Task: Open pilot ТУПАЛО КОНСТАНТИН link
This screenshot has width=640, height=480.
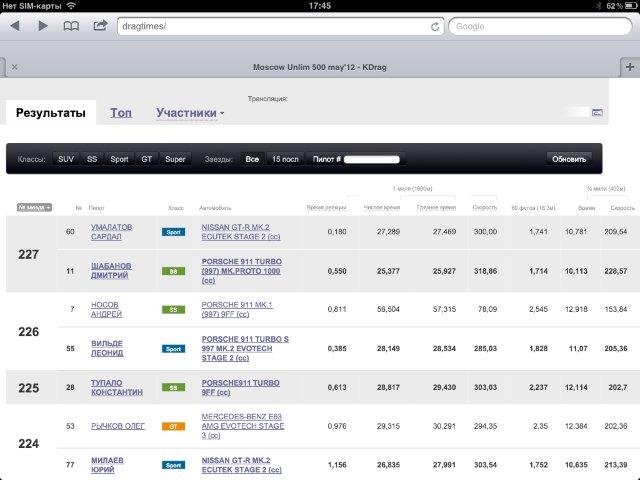Action: pos(117,387)
